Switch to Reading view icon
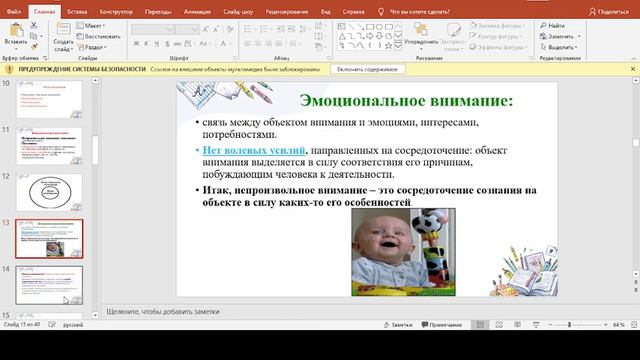 [517, 324]
